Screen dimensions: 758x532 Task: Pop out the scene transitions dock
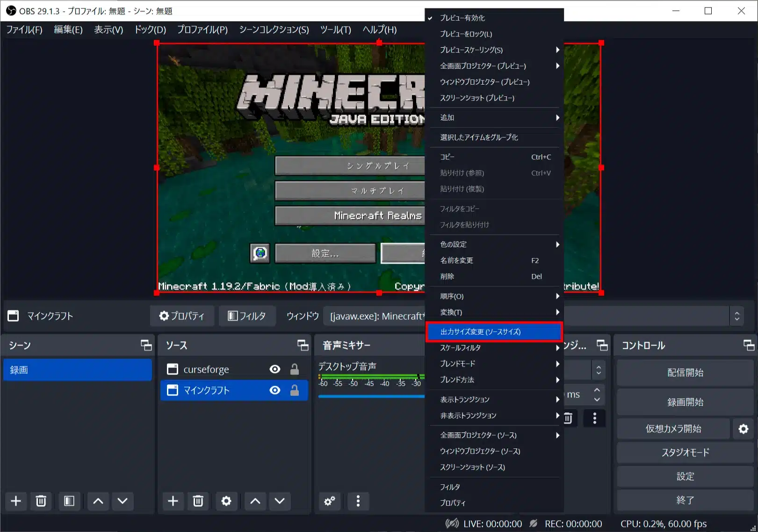pos(602,345)
